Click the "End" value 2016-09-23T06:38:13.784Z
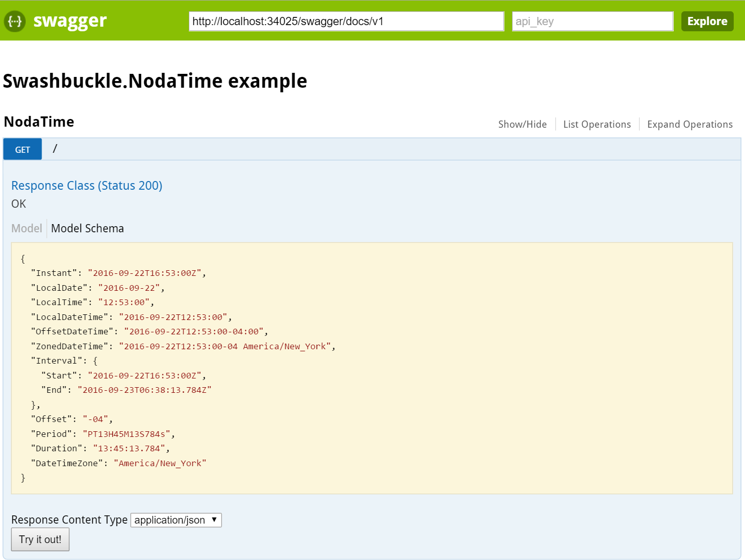Screen dimensions: 745x560 (x=145, y=390)
